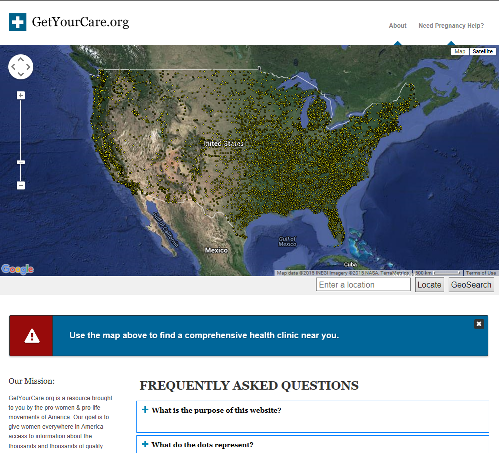This screenshot has width=499, height=453.
Task: Open the map Terms of Use link
Action: click(x=481, y=273)
